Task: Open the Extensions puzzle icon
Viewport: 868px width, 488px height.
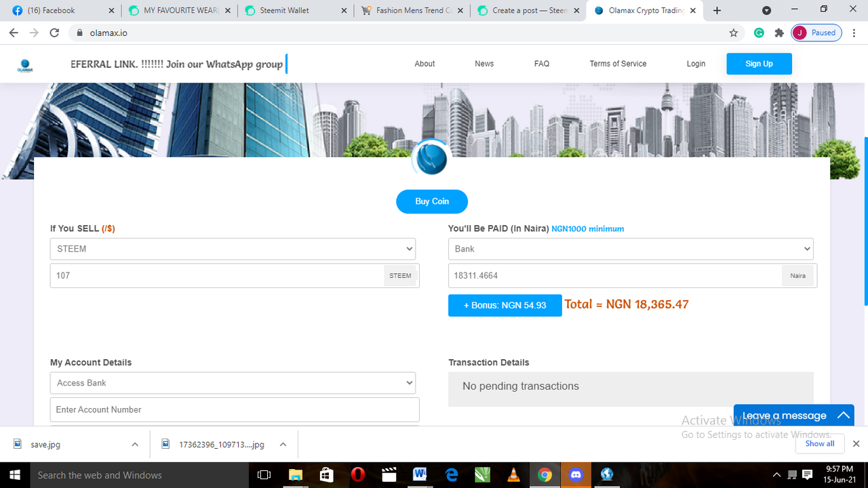Action: [778, 33]
